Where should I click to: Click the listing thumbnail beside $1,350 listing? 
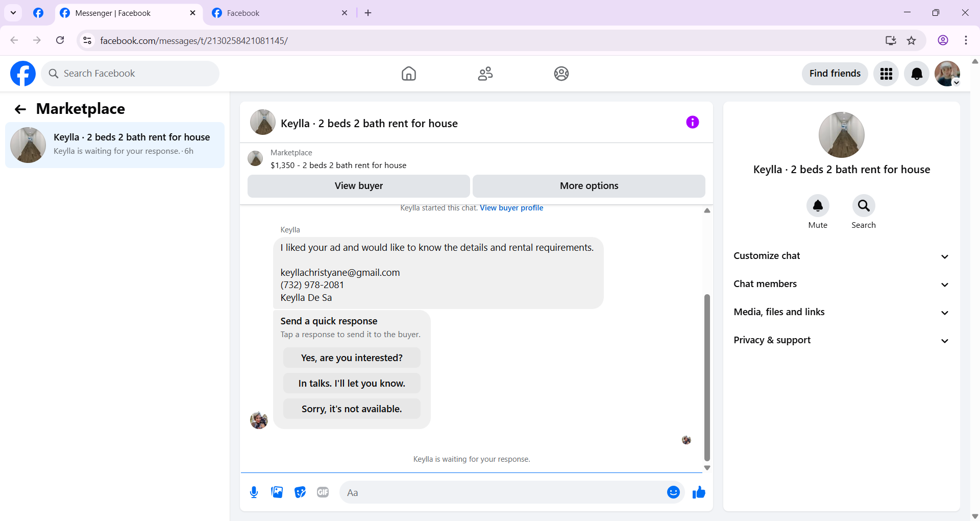coord(255,158)
